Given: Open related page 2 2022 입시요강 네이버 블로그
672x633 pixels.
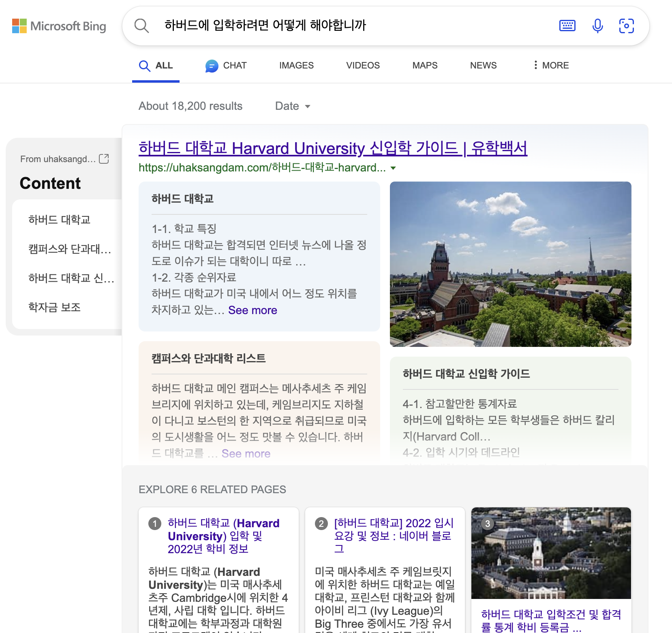Looking at the screenshot, I should pyautogui.click(x=394, y=536).
